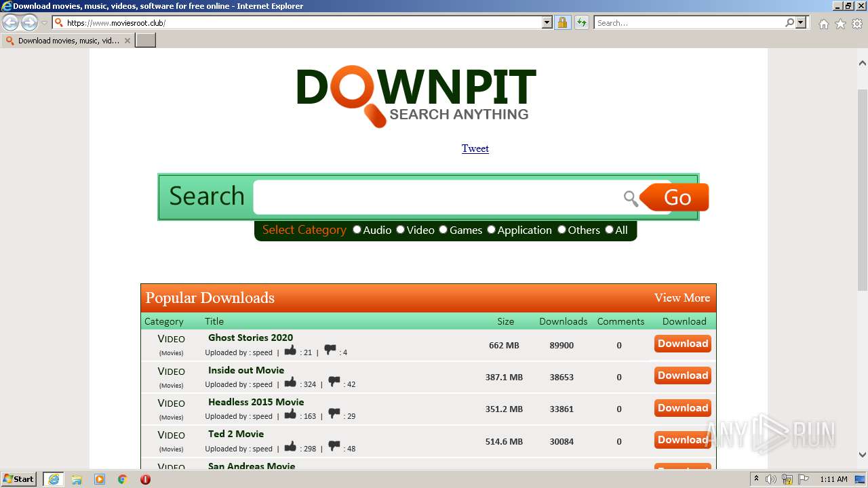The width and height of the screenshot is (868, 488).
Task: Click the browser Search box
Action: [x=688, y=23]
